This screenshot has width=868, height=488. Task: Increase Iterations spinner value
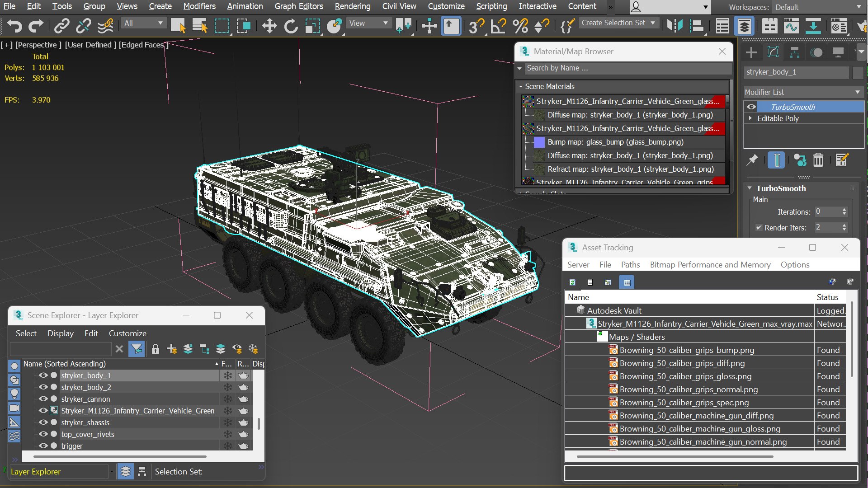point(844,210)
